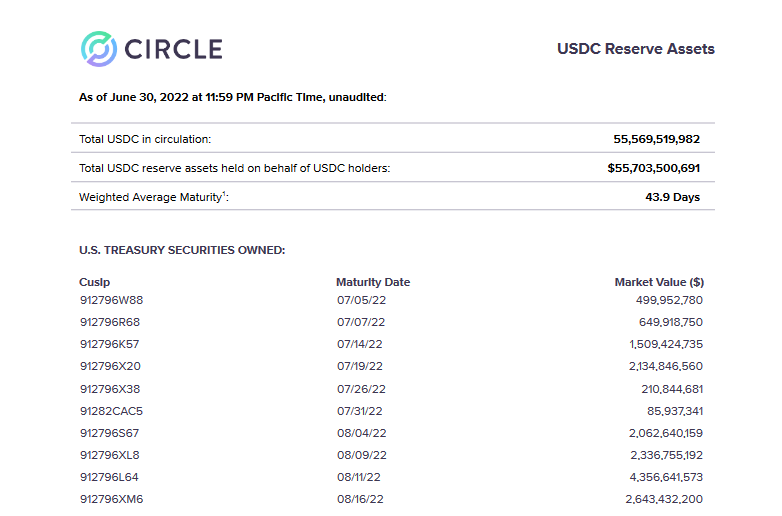Select the 43.9 Days value
The image size is (782, 516).
click(672, 197)
